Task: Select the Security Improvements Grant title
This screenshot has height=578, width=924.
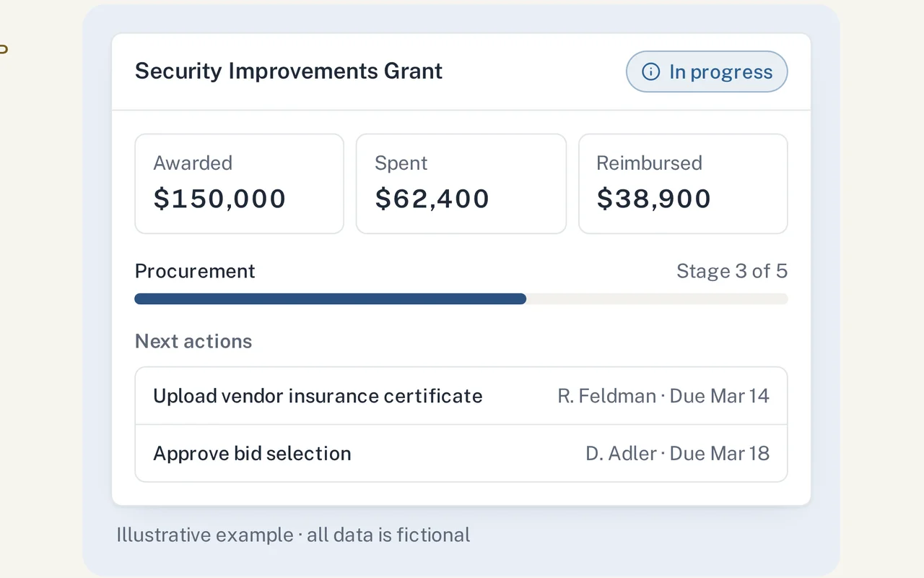Action: tap(289, 71)
